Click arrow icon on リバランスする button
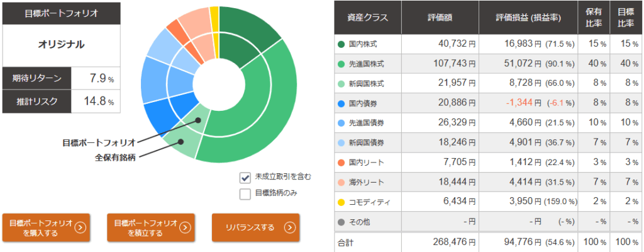Image resolution: width=644 pixels, height=252 pixels. [289, 227]
